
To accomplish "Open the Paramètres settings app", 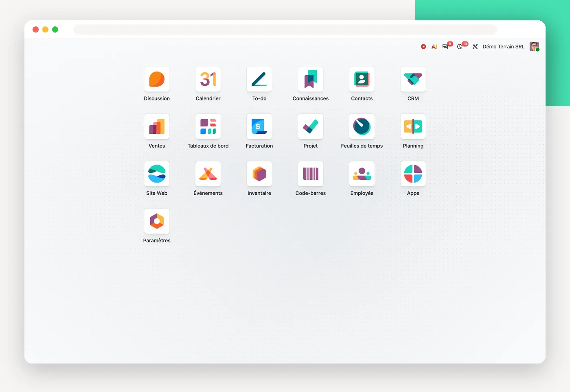I will [157, 221].
